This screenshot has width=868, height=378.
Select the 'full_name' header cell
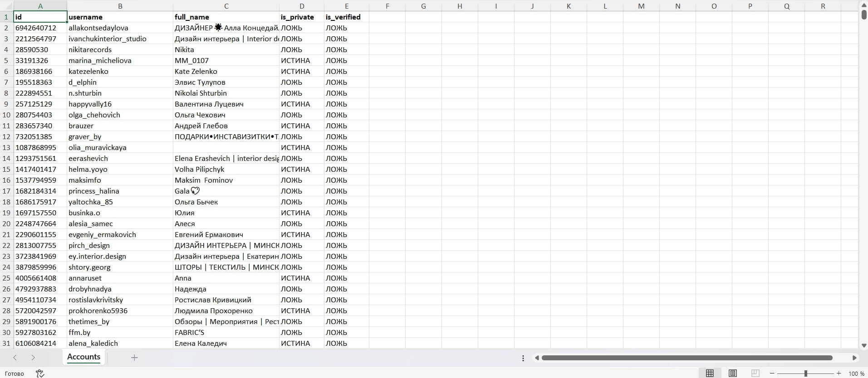point(226,17)
